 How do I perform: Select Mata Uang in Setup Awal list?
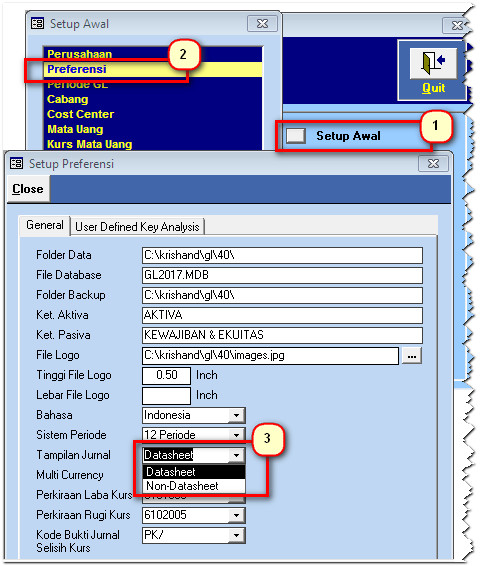pos(75,129)
